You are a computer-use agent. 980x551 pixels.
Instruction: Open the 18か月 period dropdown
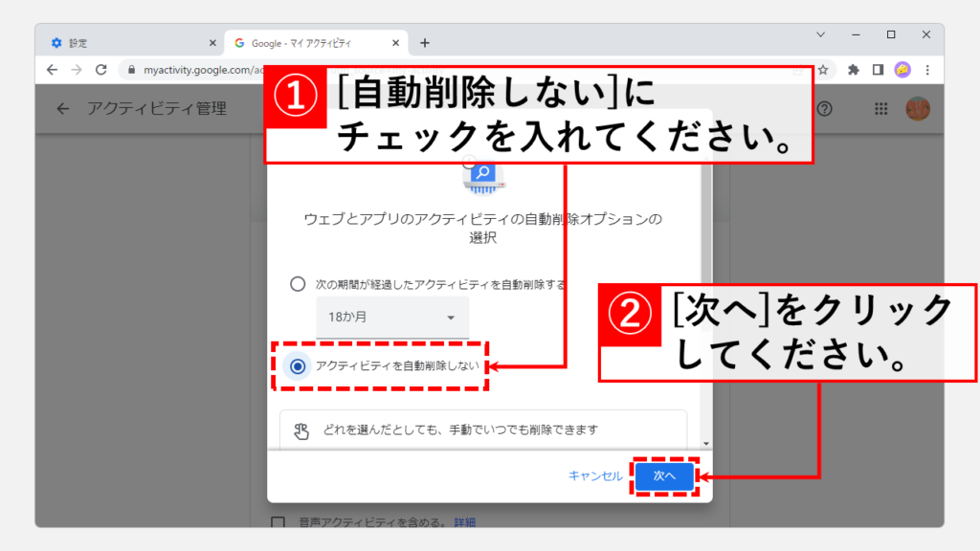(392, 318)
